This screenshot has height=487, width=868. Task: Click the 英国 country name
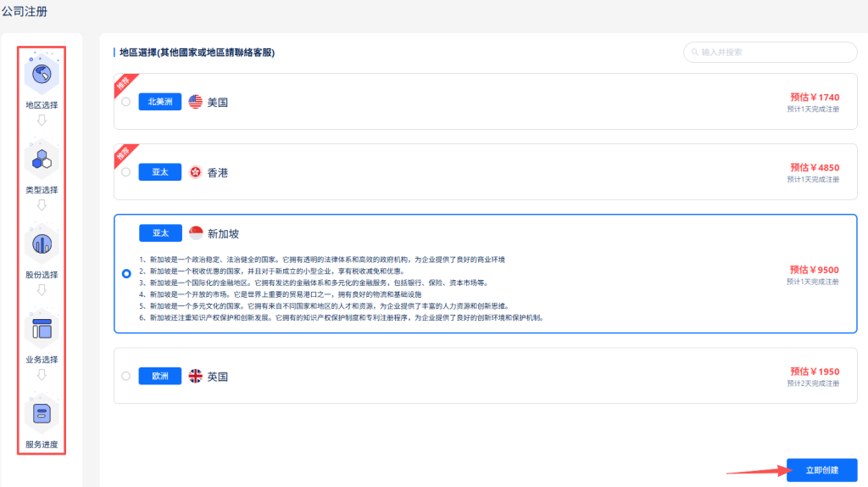tap(218, 377)
